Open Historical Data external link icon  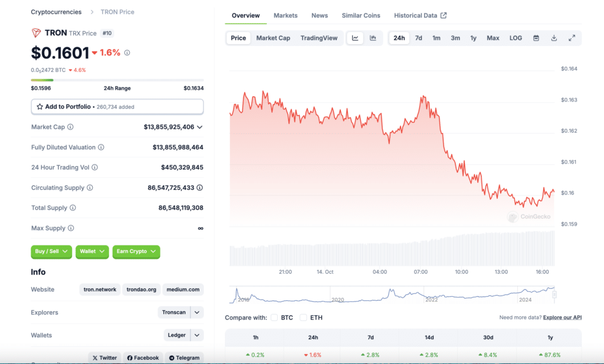tap(444, 15)
